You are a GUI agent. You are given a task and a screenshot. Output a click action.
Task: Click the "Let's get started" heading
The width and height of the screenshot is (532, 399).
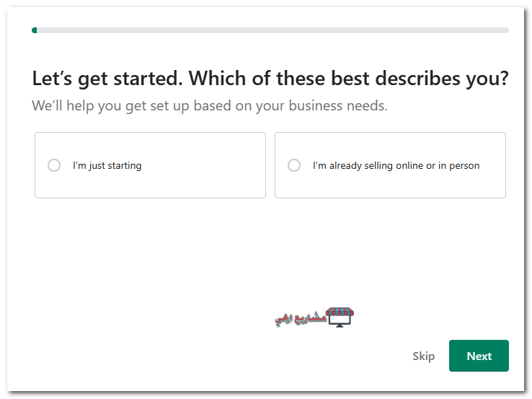[270, 79]
